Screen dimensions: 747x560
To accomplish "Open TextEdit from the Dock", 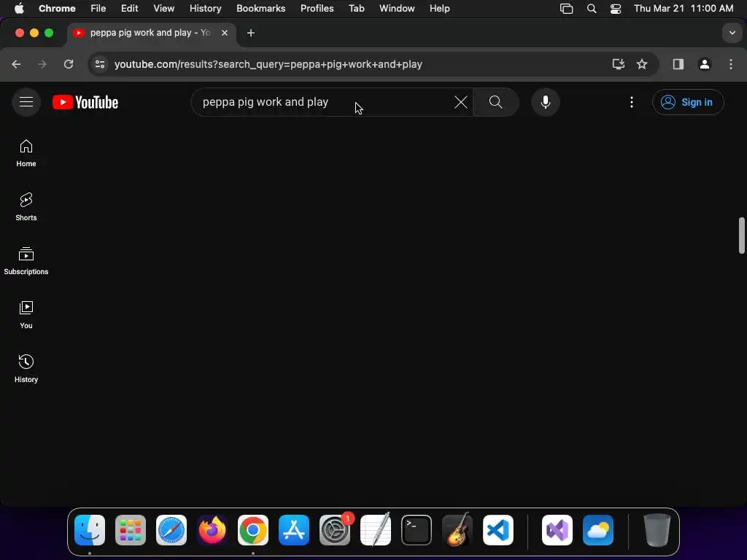I will coord(376,530).
